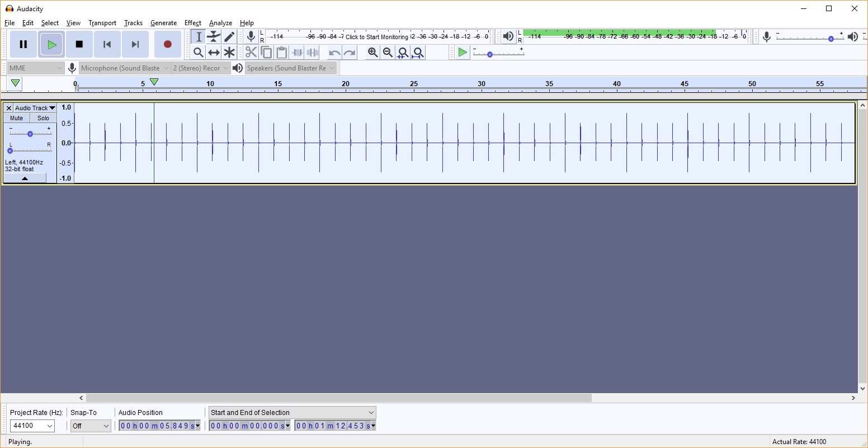Click the Paste clipboard icon
The width and height of the screenshot is (868, 448).
[282, 53]
